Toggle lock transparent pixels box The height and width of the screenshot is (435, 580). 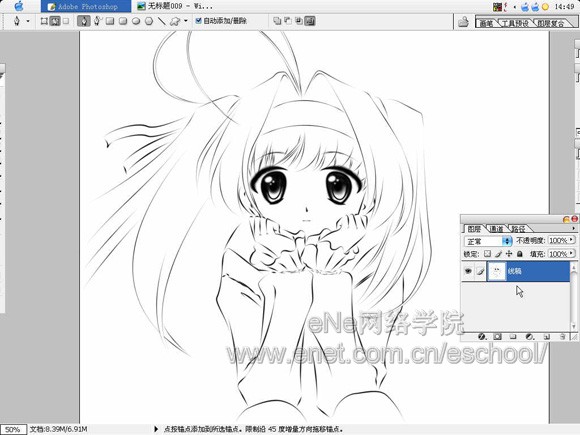coord(488,254)
